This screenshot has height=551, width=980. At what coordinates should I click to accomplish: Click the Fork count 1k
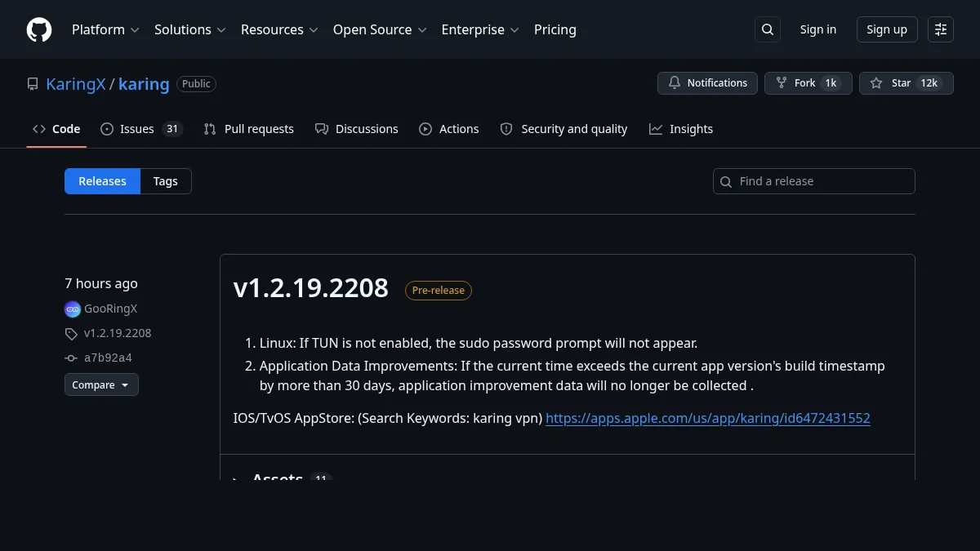831,83
